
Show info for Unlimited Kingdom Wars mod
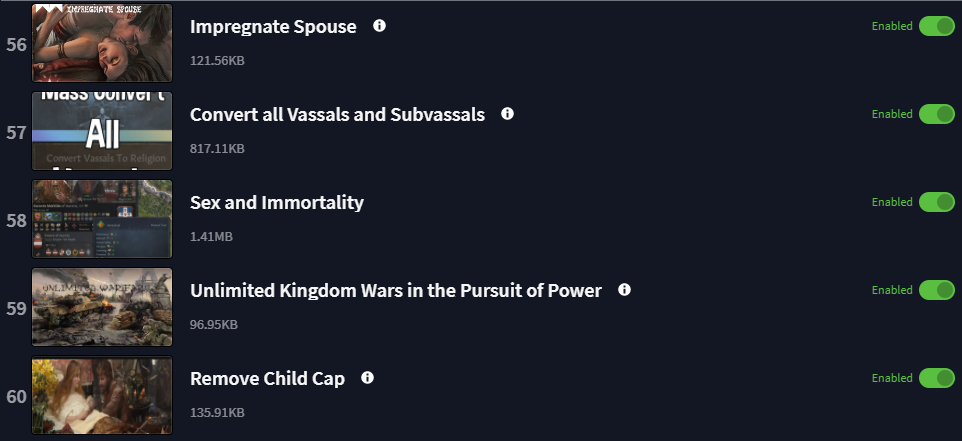coord(625,290)
